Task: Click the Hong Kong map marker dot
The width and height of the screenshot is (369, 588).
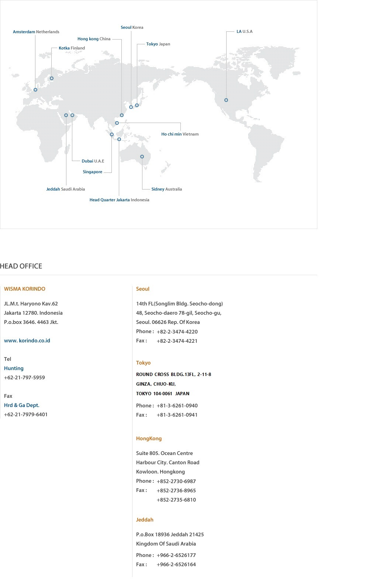Action: (122, 115)
